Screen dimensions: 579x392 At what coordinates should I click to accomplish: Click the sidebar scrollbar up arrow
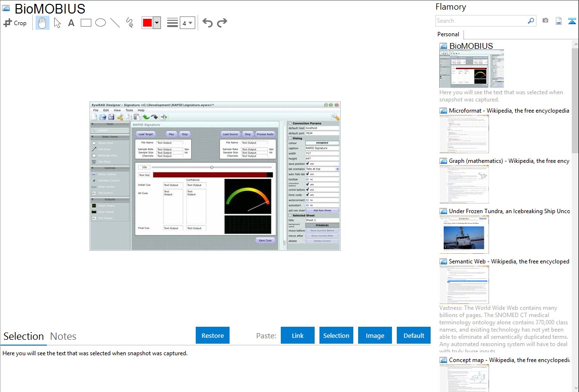coord(575,44)
